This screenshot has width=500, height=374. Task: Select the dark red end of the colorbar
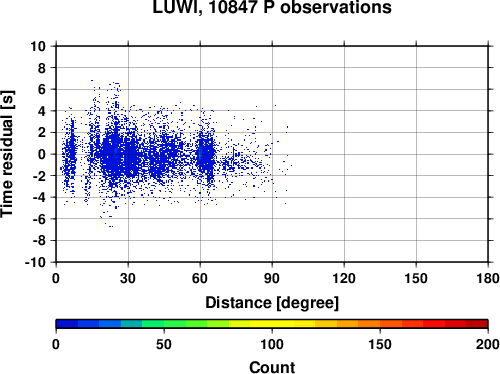click(477, 324)
